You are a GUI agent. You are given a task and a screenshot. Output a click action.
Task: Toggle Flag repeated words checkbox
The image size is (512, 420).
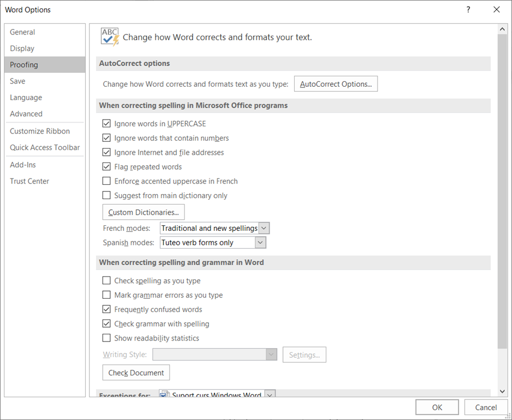[x=107, y=167]
